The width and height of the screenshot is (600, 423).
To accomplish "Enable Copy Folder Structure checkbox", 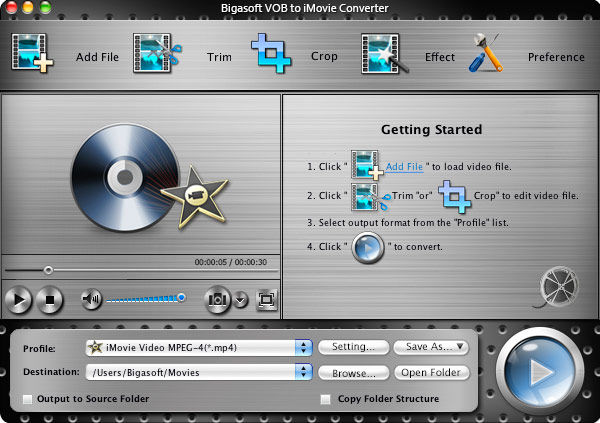I will click(325, 399).
